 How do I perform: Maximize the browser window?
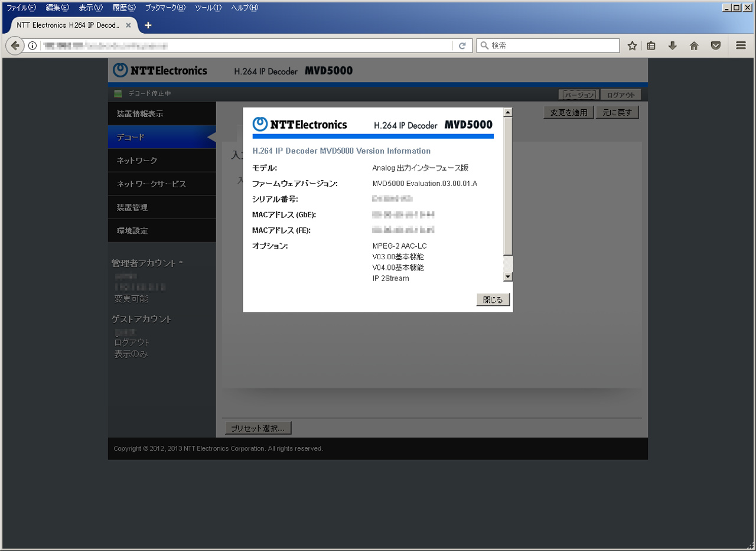[736, 8]
